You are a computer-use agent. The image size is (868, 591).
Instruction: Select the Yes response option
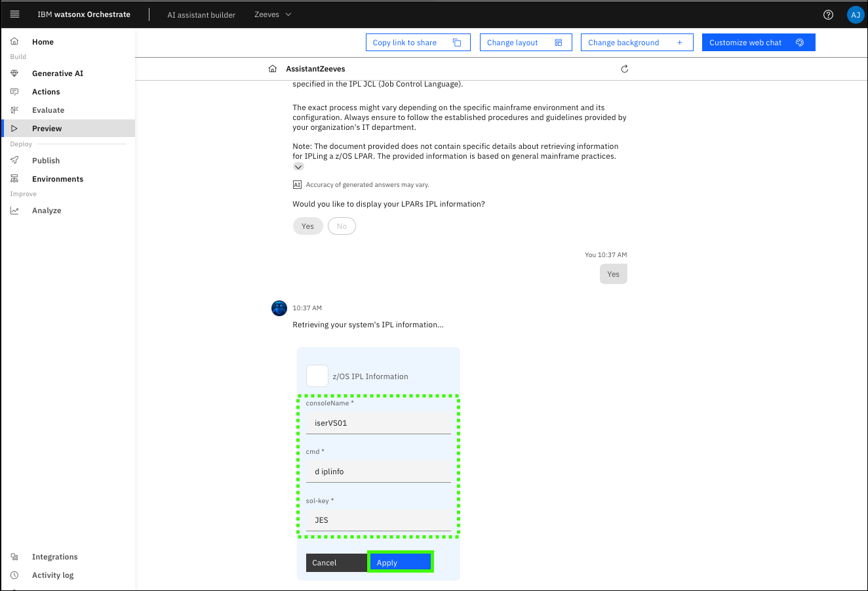pyautogui.click(x=307, y=226)
